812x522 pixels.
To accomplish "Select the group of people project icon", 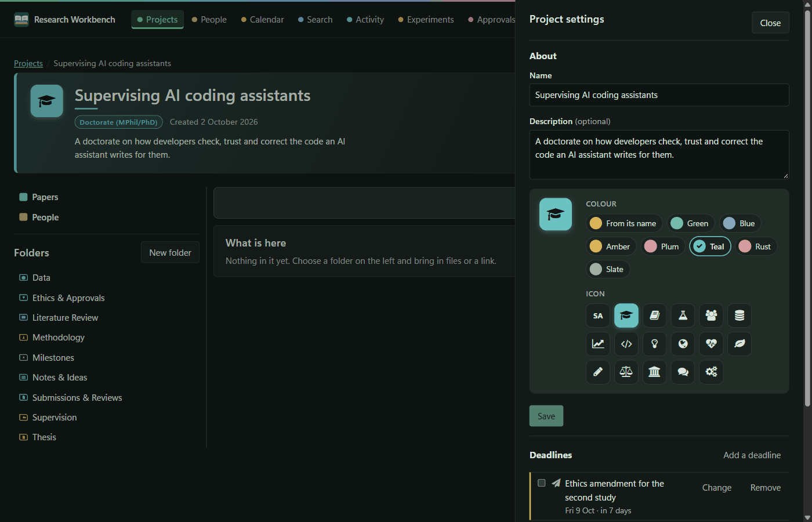I will point(712,316).
